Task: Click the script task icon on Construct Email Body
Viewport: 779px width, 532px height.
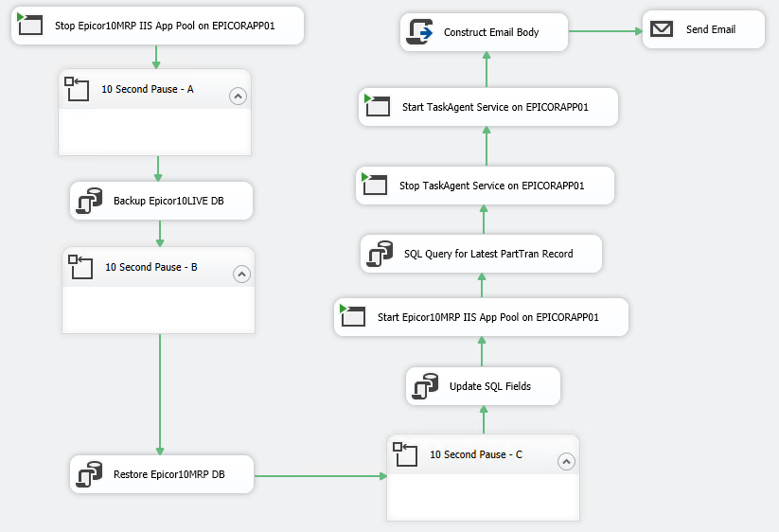Action: tap(420, 32)
